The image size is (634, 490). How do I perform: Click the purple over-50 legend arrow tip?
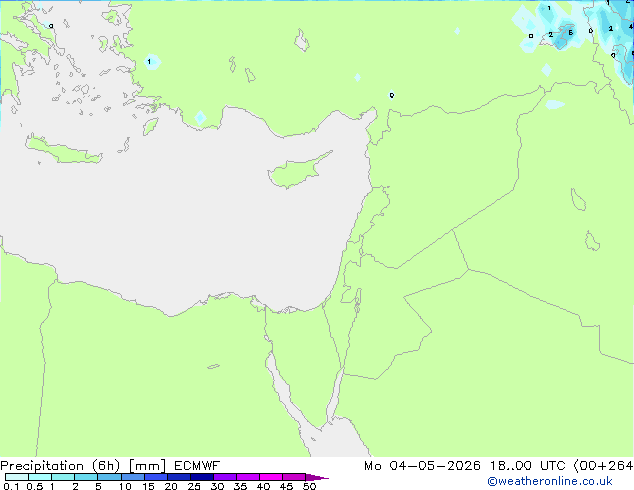317,477
